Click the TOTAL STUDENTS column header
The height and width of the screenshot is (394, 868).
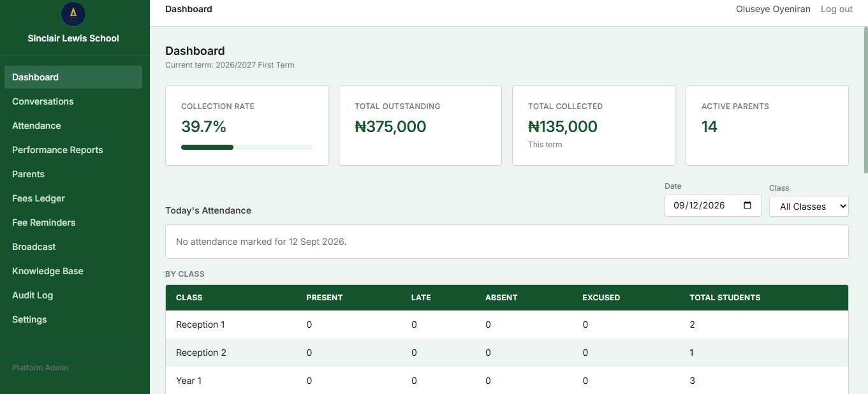coord(725,298)
